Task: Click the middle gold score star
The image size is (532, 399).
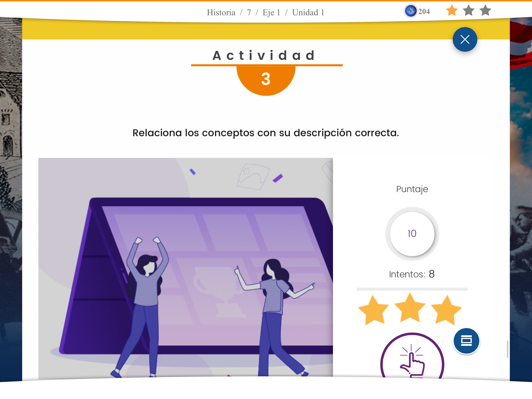Action: [410, 308]
